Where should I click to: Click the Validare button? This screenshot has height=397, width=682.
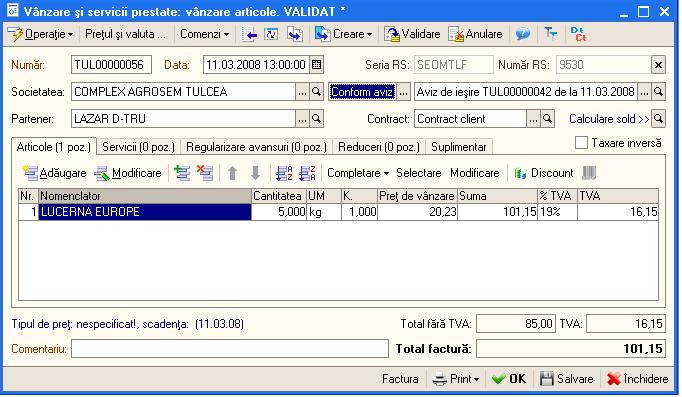[x=412, y=34]
